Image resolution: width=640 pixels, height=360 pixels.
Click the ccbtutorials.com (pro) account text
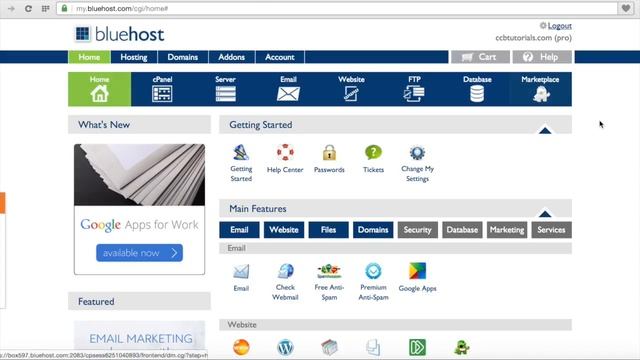(x=533, y=38)
